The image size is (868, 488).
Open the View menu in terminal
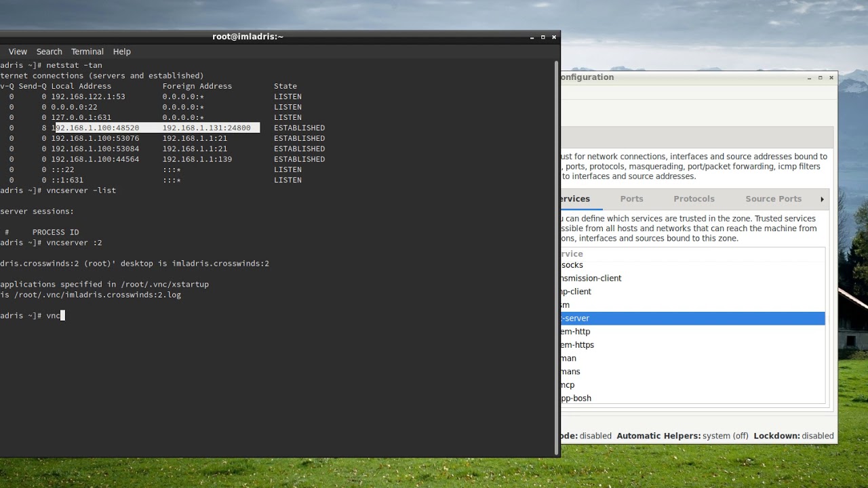coord(18,52)
